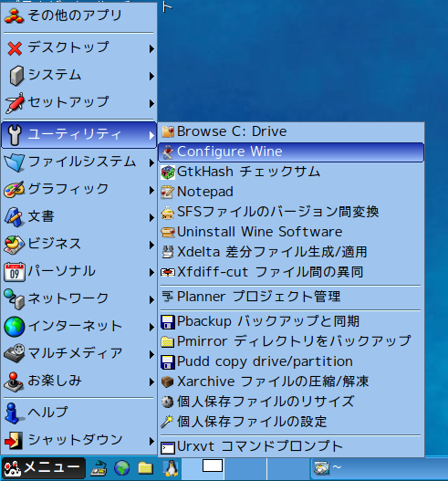Open the taskbar folder file manager
The image size is (448, 481).
click(x=145, y=468)
